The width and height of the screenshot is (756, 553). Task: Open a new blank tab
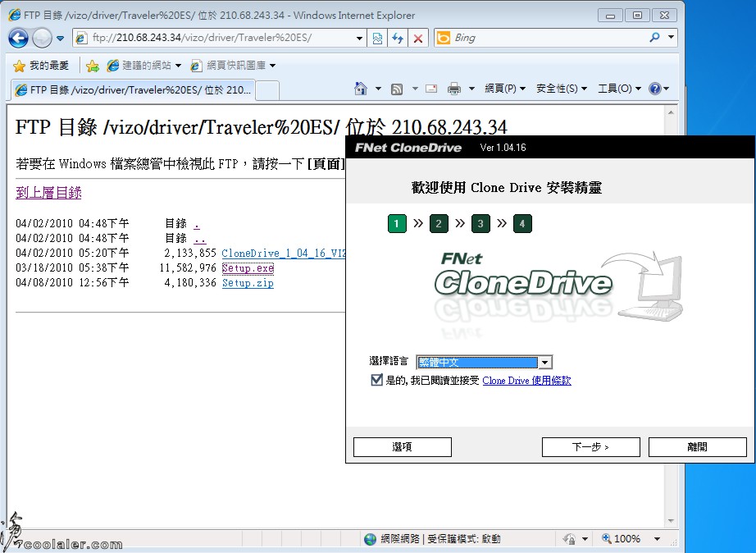point(267,90)
